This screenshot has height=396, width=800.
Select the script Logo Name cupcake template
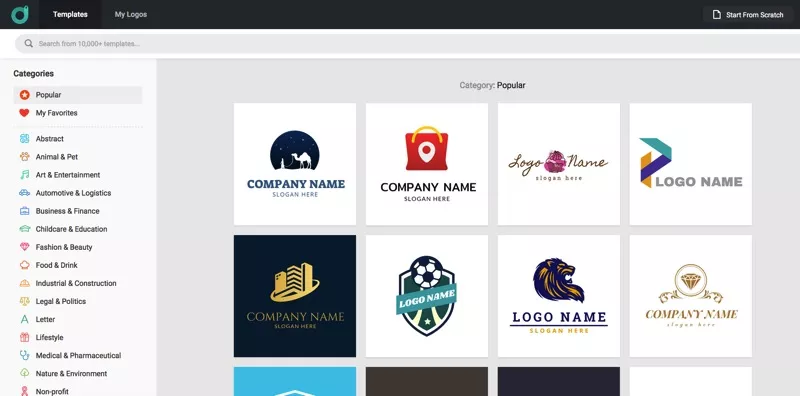pyautogui.click(x=559, y=164)
